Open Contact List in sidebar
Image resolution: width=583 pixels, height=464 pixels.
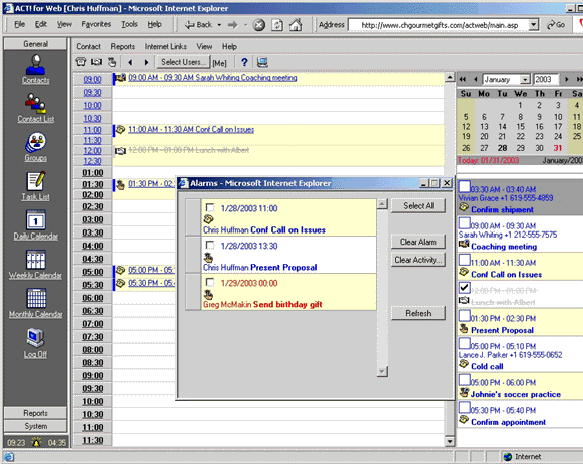35,108
